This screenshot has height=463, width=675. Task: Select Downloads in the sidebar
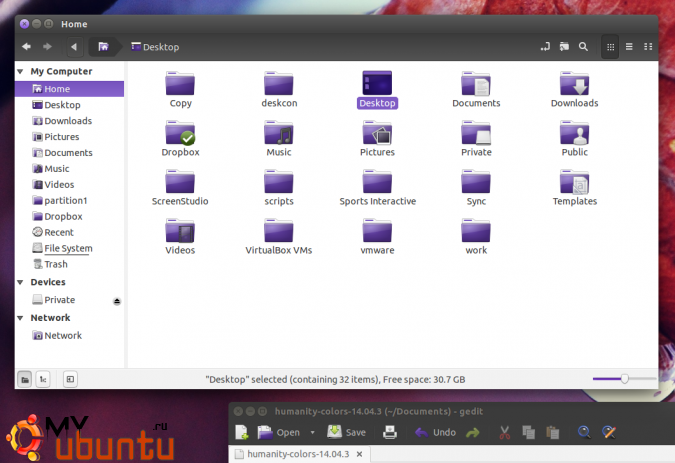point(67,121)
